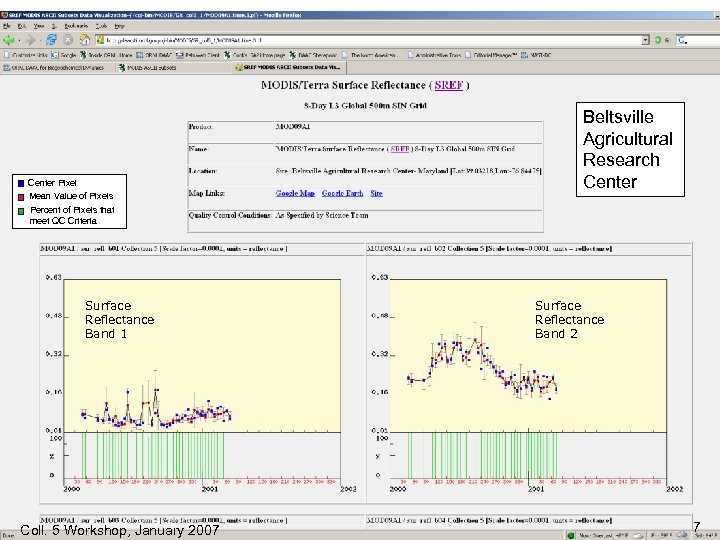The height and width of the screenshot is (540, 720).
Task: Click the browser Back arrow button
Action: [9, 41]
